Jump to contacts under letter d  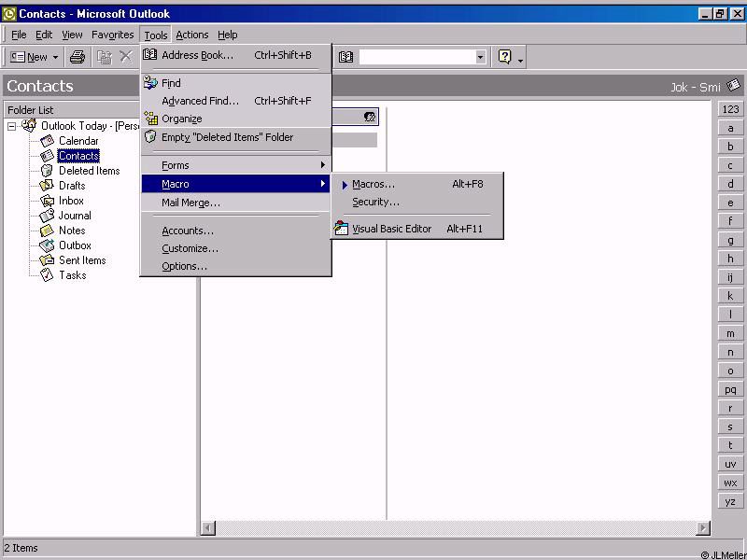pyautogui.click(x=730, y=184)
